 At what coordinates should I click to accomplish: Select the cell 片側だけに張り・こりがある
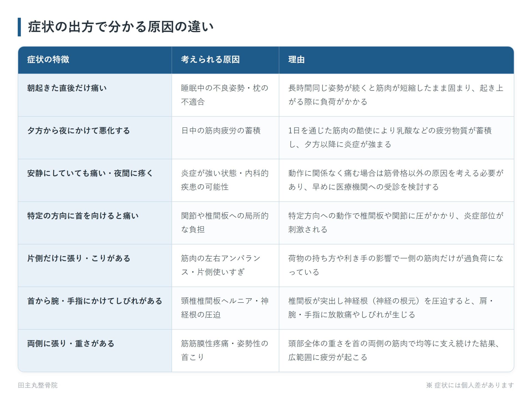[95, 265]
